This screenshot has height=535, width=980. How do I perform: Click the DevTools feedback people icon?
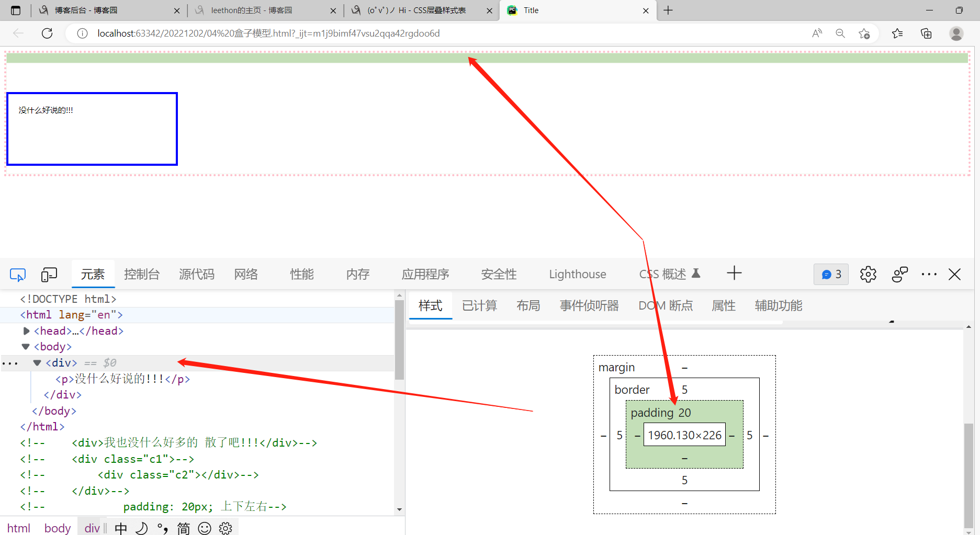[900, 274]
